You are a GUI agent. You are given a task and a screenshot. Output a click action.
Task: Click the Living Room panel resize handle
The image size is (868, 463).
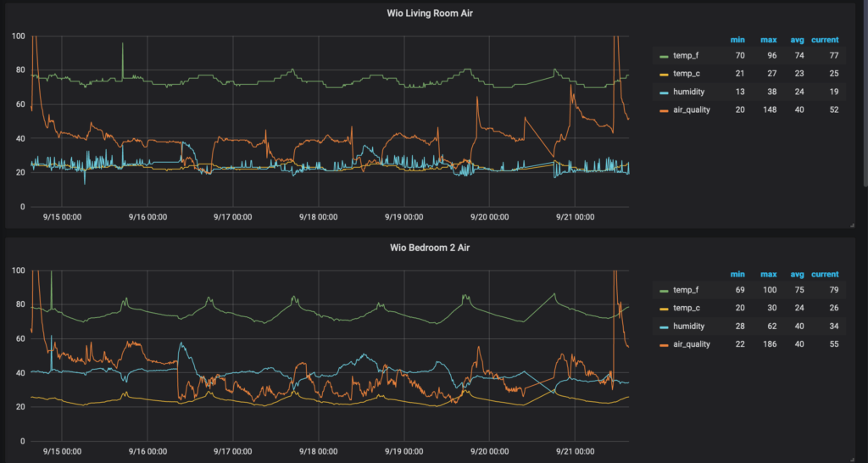(851, 225)
